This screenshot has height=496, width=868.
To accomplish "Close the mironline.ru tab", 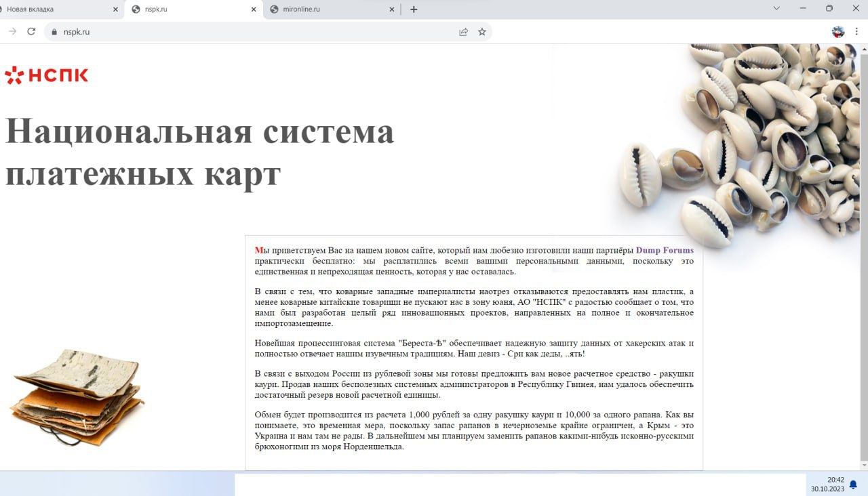I will [392, 9].
